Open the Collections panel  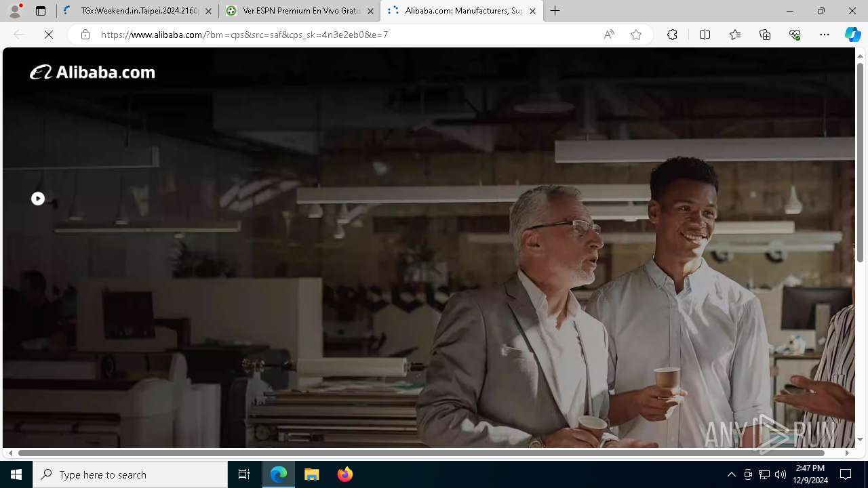coord(765,35)
